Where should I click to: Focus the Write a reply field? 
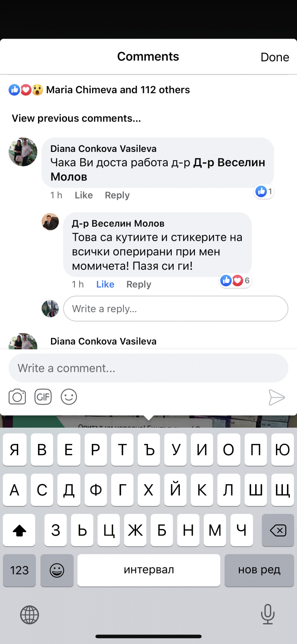coord(175,308)
